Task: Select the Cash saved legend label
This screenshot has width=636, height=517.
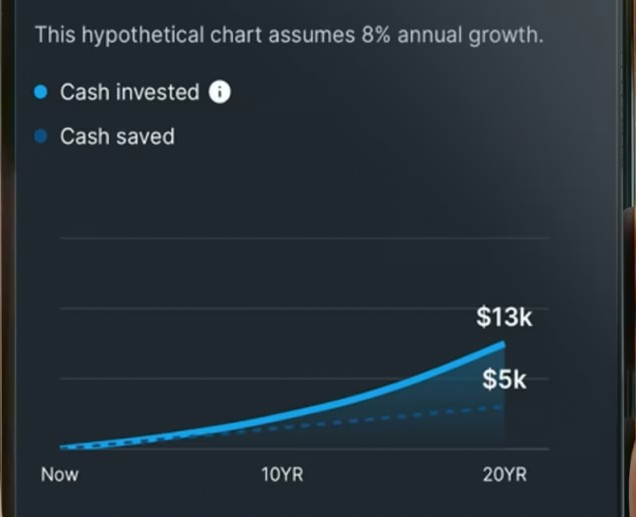Action: click(117, 136)
